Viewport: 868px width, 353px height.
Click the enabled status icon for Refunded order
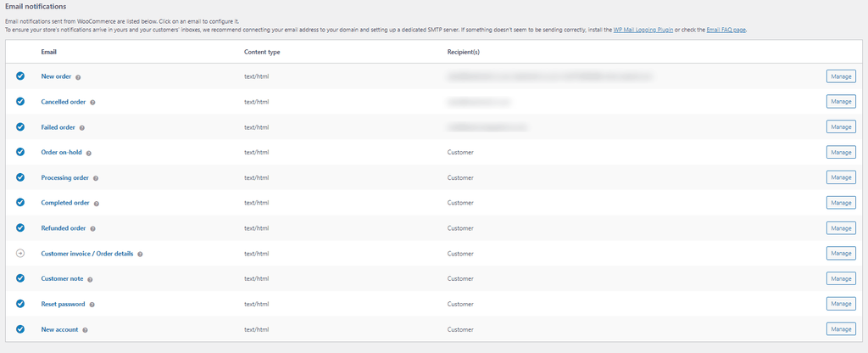click(20, 228)
